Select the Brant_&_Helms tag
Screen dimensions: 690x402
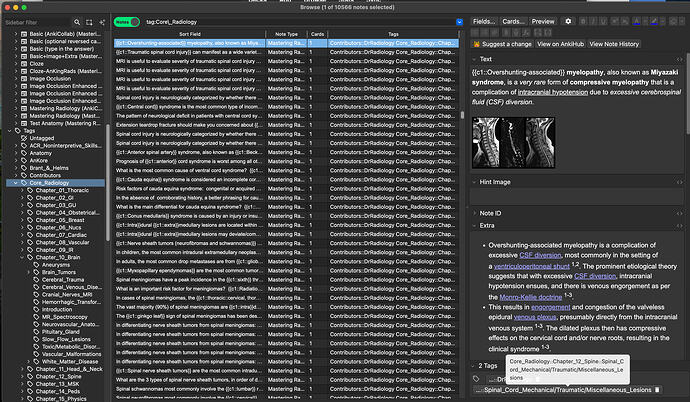(x=49, y=168)
